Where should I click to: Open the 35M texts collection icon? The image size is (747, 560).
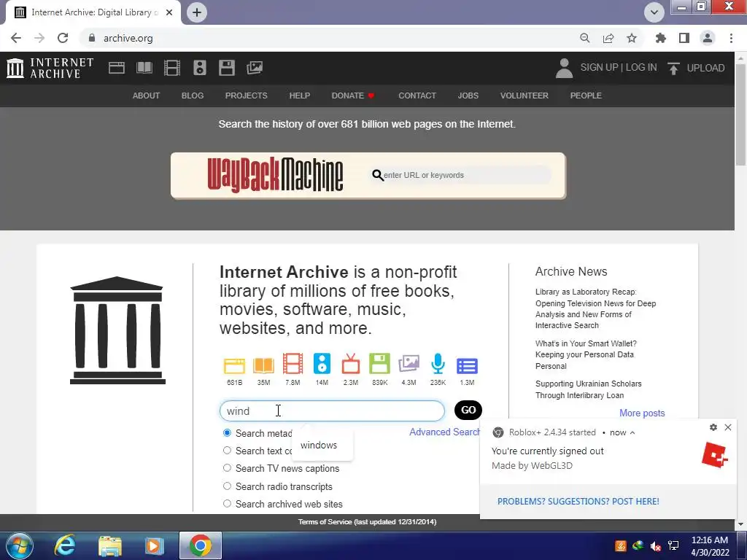click(x=263, y=365)
